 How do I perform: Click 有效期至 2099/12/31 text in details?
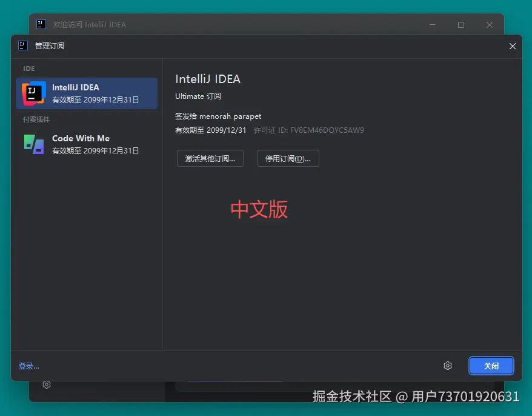(211, 130)
